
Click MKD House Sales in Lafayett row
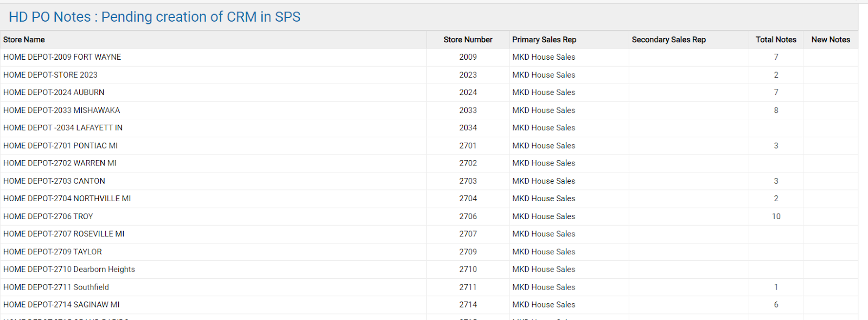pyautogui.click(x=544, y=127)
